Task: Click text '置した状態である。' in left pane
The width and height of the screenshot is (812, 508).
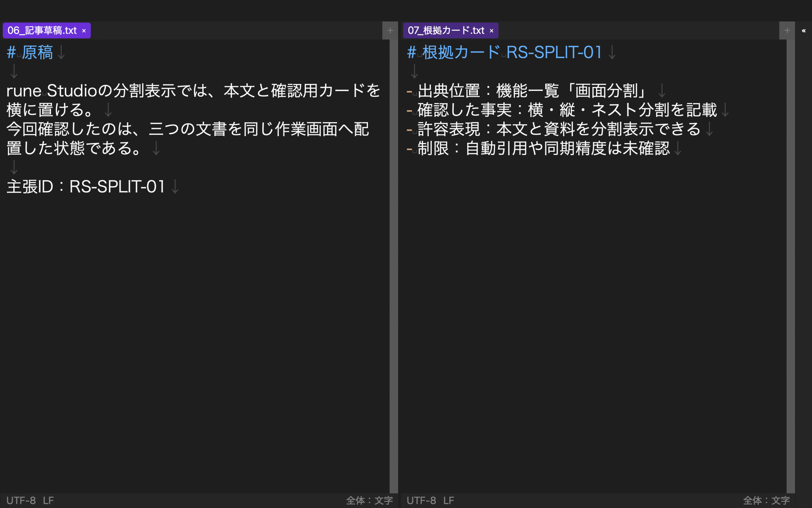Action: [x=73, y=148]
